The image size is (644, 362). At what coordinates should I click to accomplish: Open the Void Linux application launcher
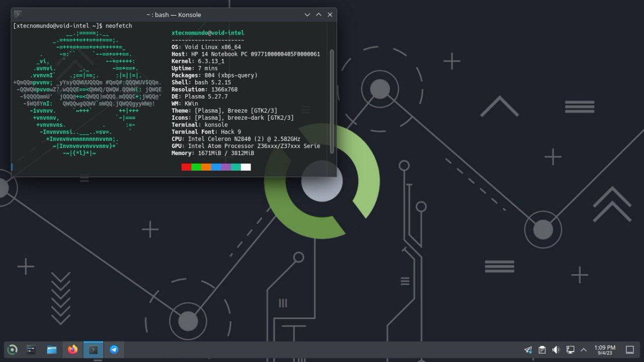click(x=12, y=350)
